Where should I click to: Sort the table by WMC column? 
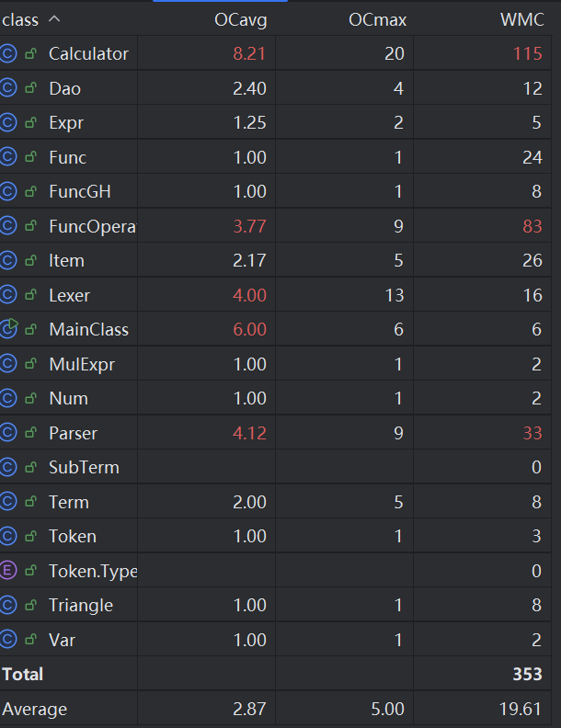(521, 18)
